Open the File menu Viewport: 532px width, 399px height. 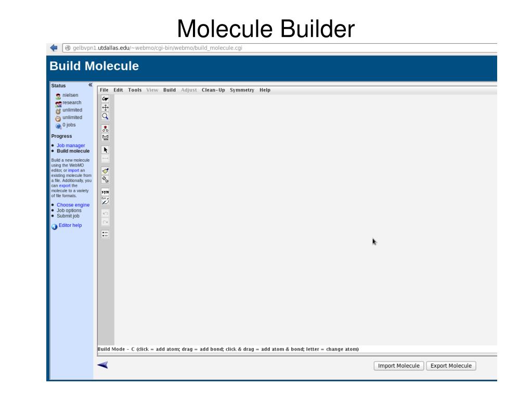click(104, 90)
